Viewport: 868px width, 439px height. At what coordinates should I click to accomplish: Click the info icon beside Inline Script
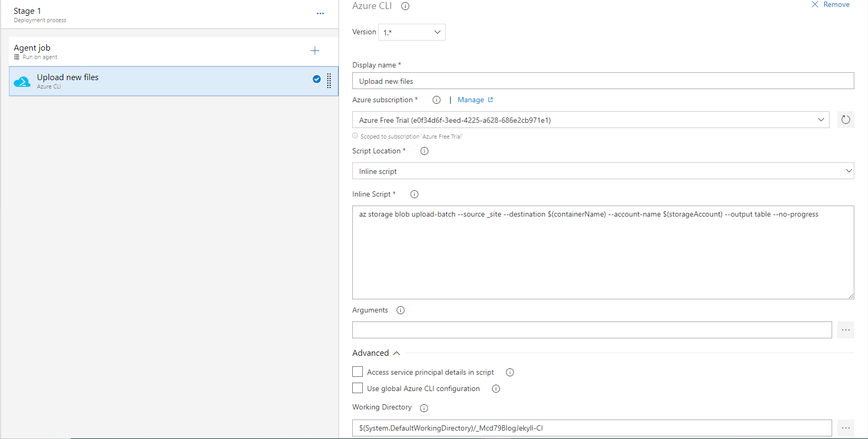(x=414, y=194)
